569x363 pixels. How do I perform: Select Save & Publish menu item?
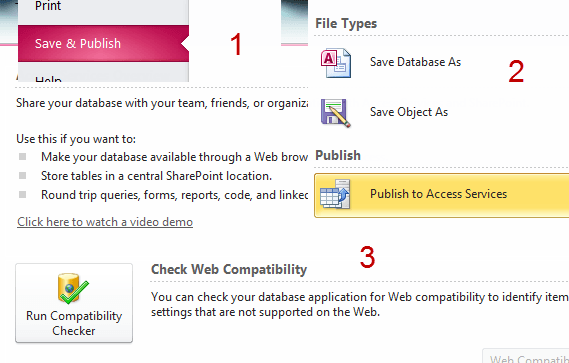point(103,44)
